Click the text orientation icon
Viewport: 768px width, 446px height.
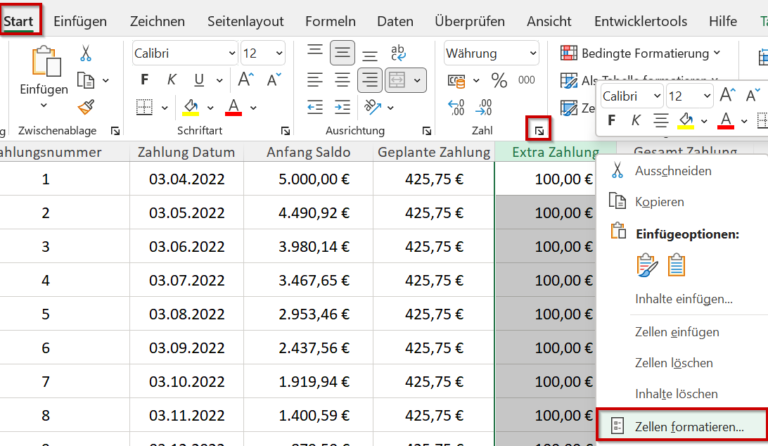(x=372, y=107)
